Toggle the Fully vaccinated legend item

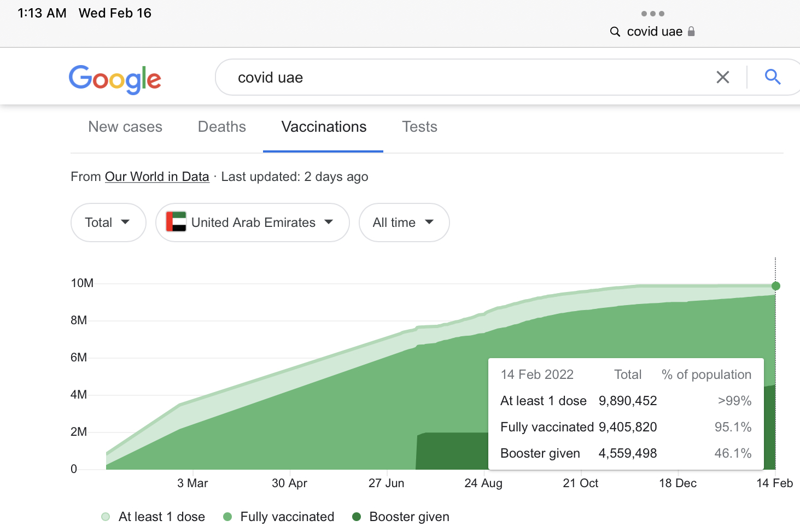click(279, 517)
